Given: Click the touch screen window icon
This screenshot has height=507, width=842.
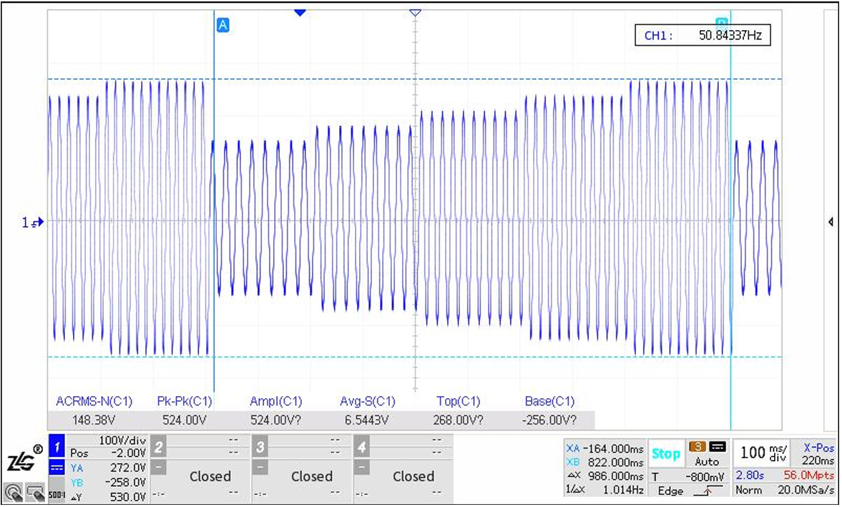Looking at the screenshot, I should [x=35, y=492].
